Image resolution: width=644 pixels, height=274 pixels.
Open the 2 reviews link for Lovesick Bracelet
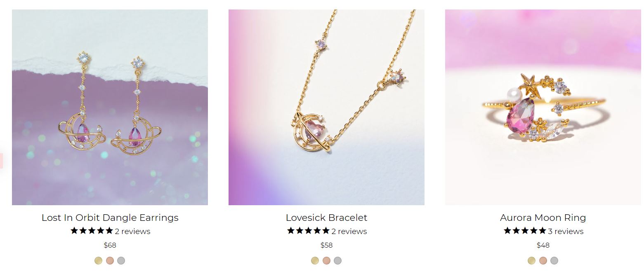[349, 231]
